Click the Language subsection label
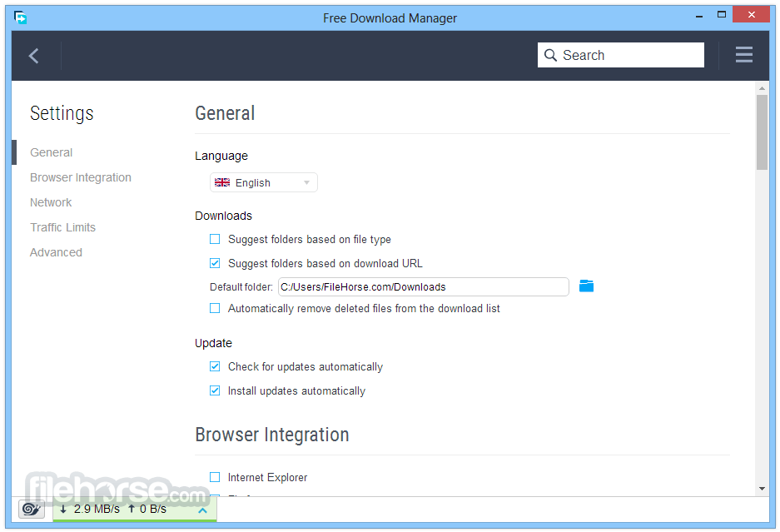Image resolution: width=780 pixels, height=532 pixels. 221,156
